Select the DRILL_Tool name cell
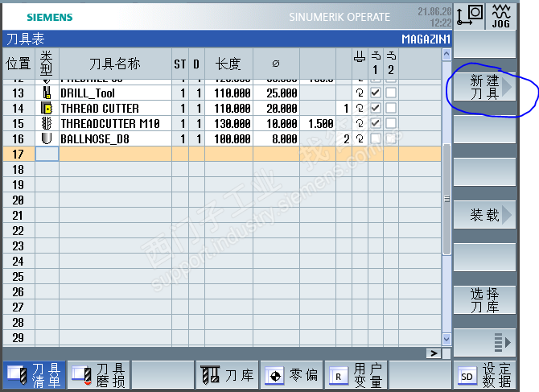This screenshot has width=539, height=392. (x=116, y=93)
